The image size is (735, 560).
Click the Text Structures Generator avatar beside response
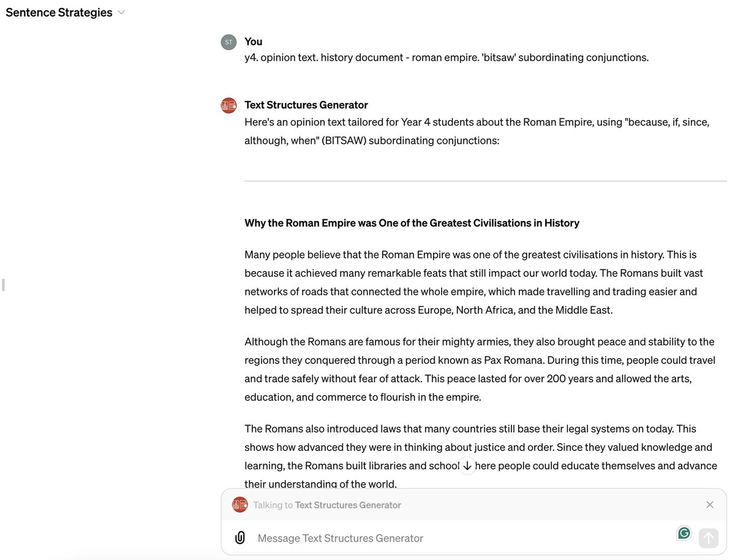tap(228, 105)
